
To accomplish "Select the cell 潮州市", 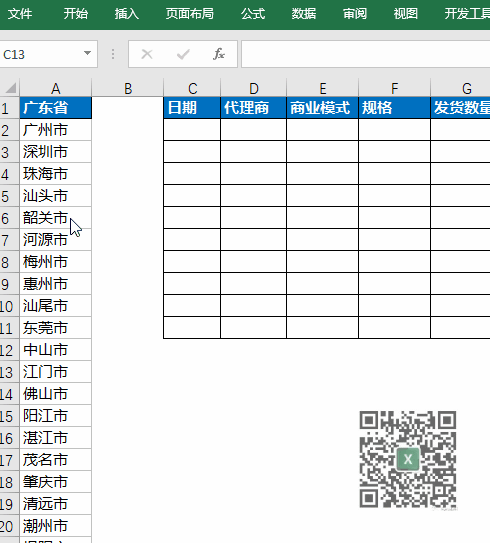I will pyautogui.click(x=56, y=526).
